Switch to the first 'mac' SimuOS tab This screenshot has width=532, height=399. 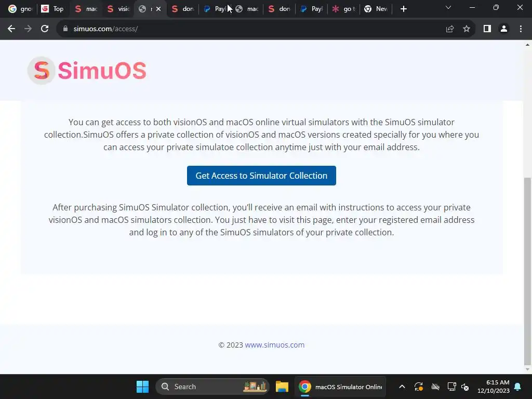click(86, 9)
